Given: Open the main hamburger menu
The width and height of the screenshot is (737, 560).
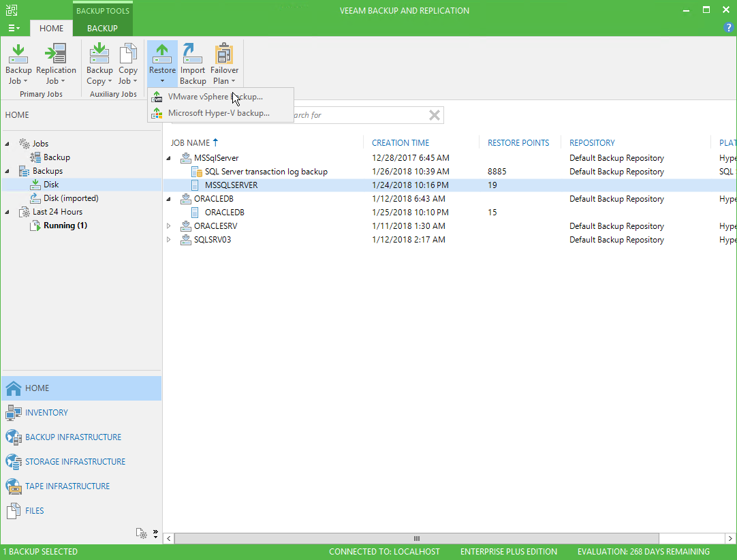Looking at the screenshot, I should [14, 28].
